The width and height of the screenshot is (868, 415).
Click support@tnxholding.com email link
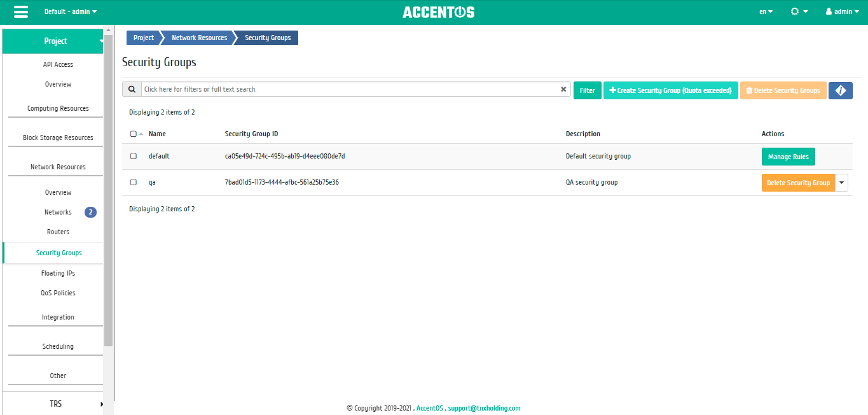tap(484, 409)
